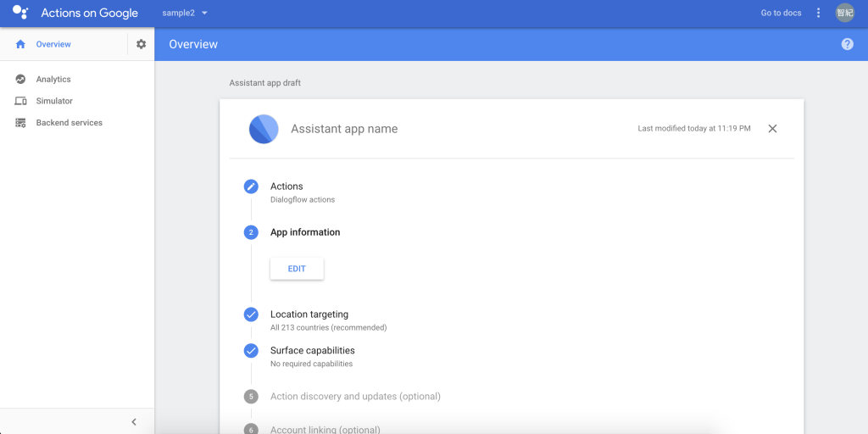Click the Assistant app logo thumbnail
The width and height of the screenshot is (868, 434).
pos(264,129)
